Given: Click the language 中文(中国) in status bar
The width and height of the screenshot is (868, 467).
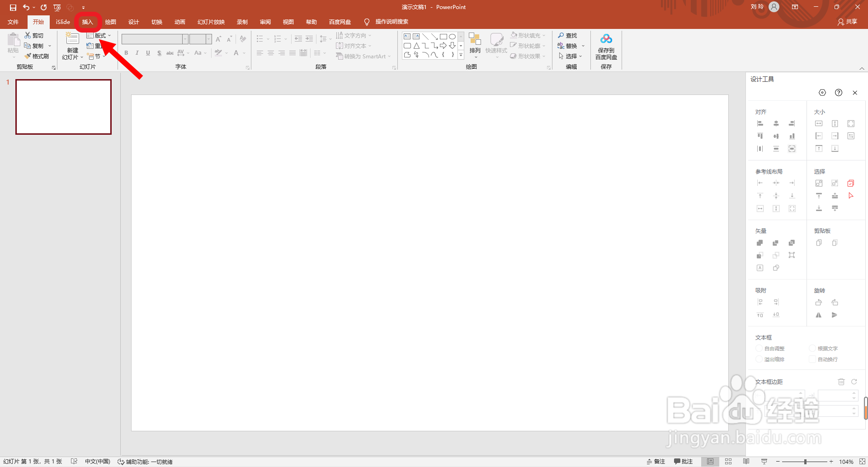Looking at the screenshot, I should click(97, 462).
